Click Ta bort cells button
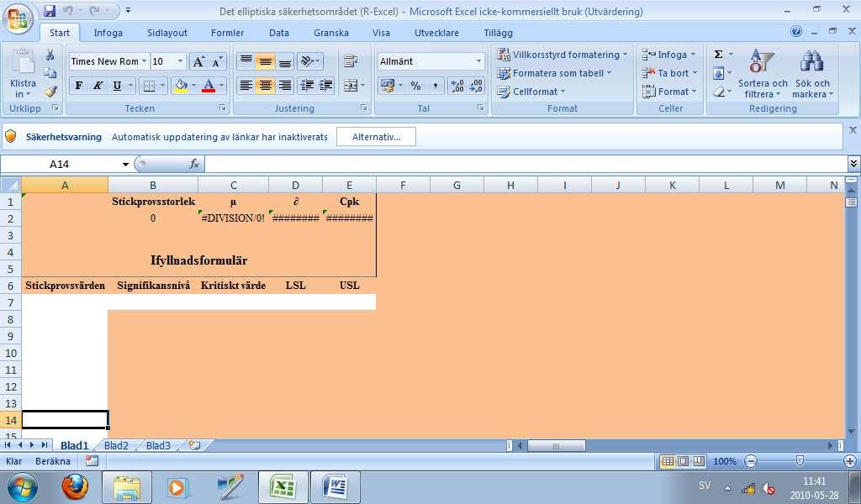 click(670, 73)
